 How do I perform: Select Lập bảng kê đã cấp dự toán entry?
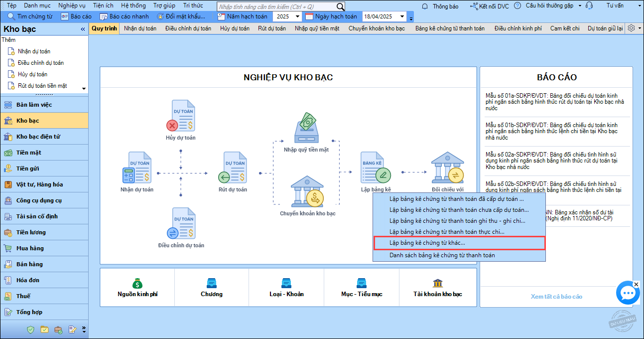459,199
